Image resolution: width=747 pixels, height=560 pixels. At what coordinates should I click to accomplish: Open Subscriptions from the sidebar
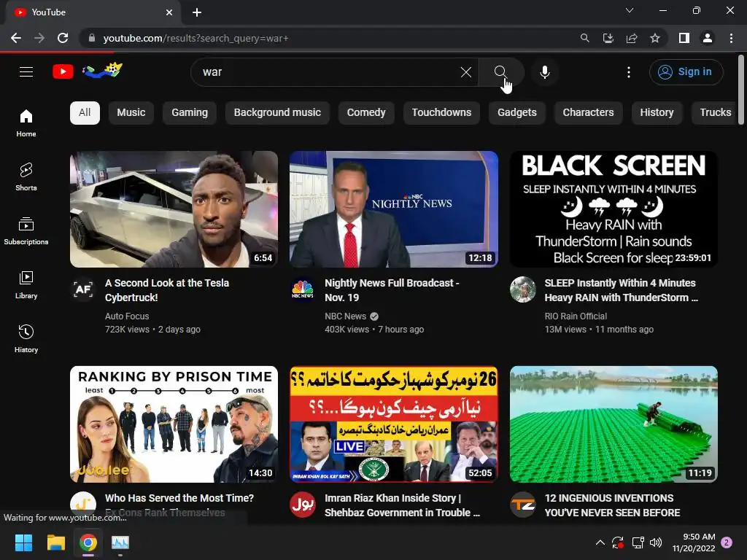(26, 231)
